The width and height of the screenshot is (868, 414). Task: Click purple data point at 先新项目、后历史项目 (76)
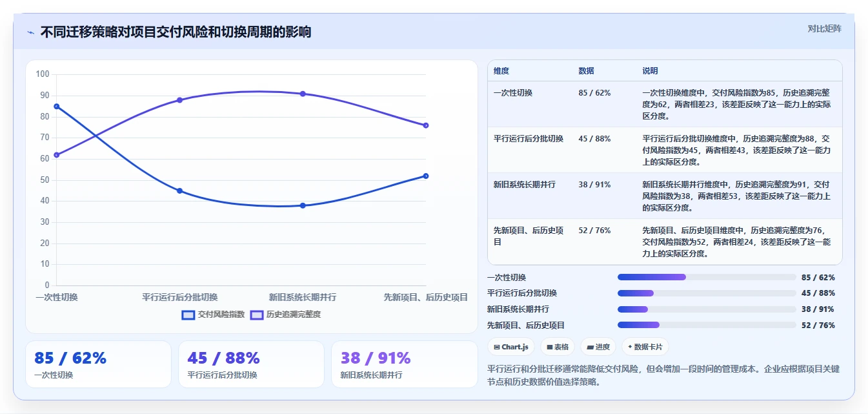point(426,125)
